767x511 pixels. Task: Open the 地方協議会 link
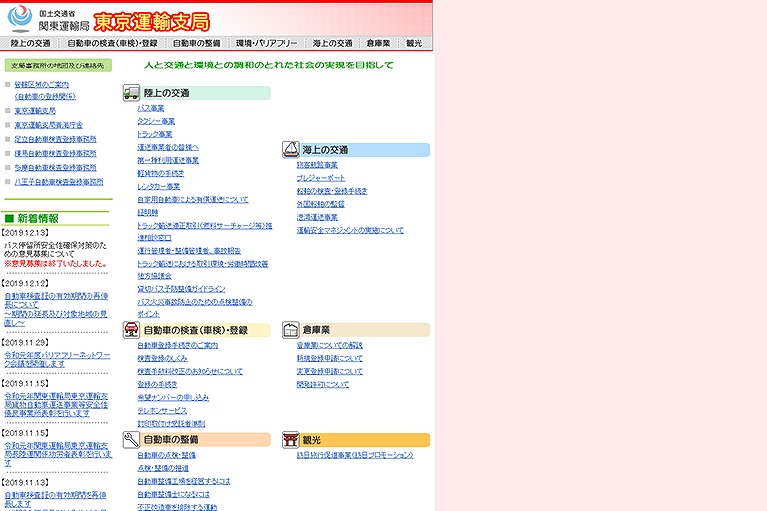click(x=155, y=276)
